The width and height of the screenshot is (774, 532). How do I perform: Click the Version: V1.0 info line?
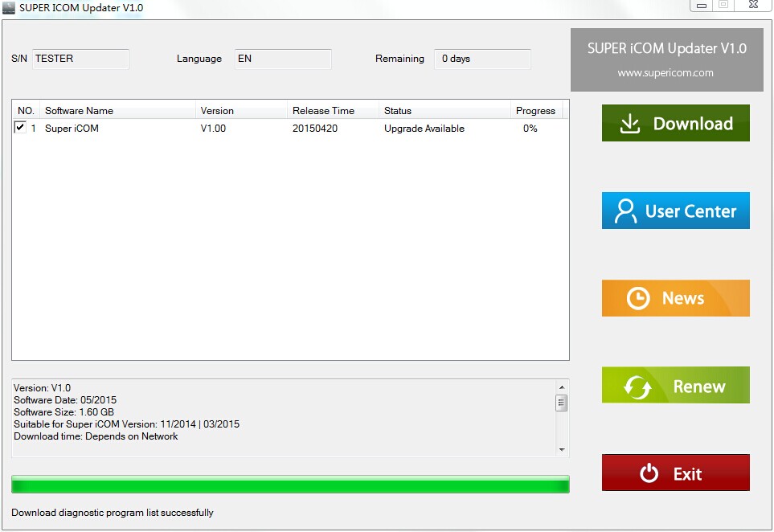coord(42,388)
